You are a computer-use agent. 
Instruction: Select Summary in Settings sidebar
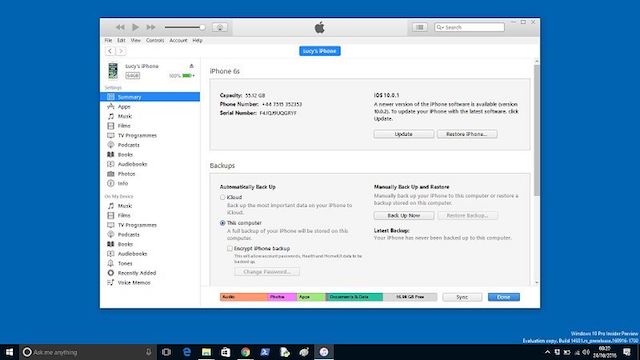click(150, 97)
